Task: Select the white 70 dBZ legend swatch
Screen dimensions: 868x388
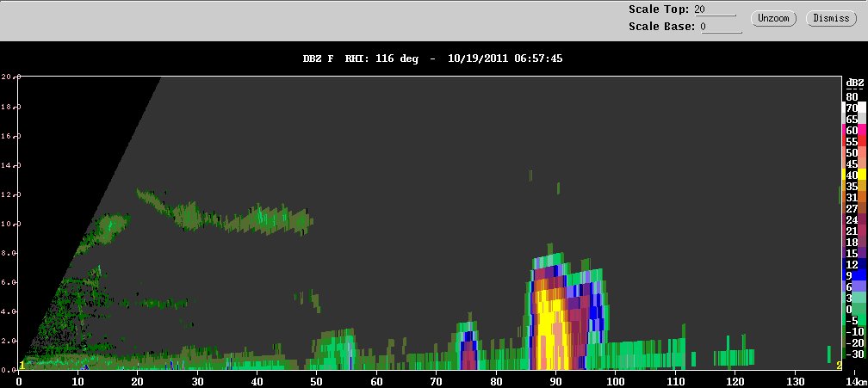Action: coord(853,108)
